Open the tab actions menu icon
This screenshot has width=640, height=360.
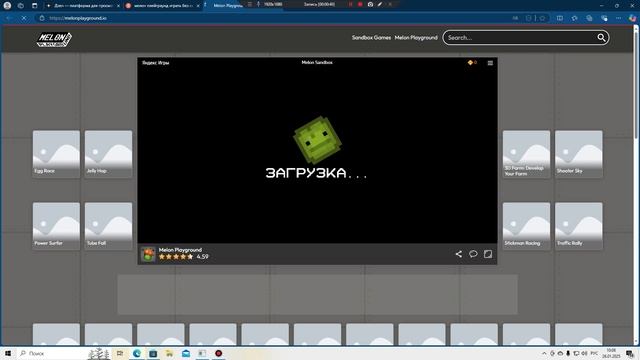pos(34,6)
